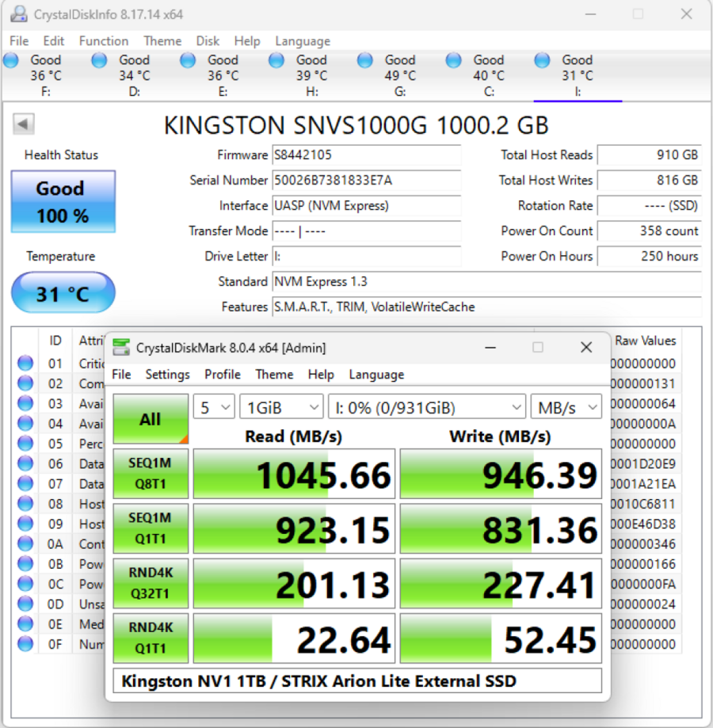Viewport: 713px width, 728px height.
Task: Open the Theme menu in CrystalDiskMark
Action: pos(274,374)
